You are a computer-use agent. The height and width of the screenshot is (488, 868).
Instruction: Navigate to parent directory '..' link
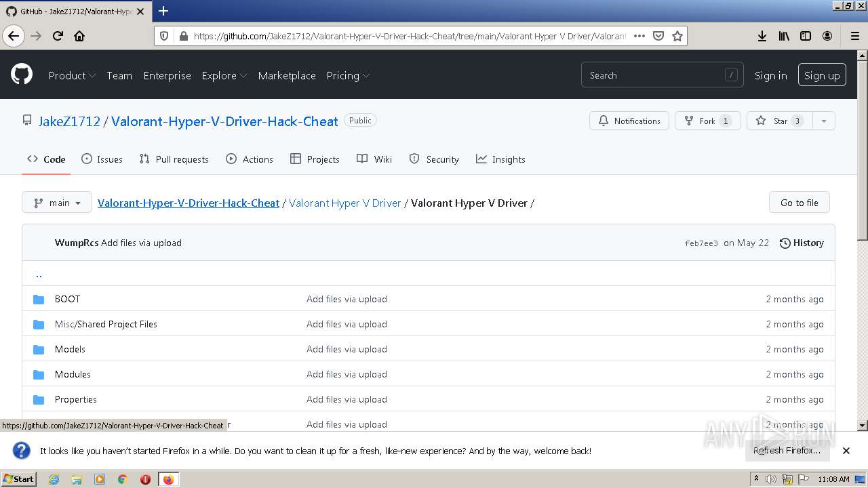(39, 274)
